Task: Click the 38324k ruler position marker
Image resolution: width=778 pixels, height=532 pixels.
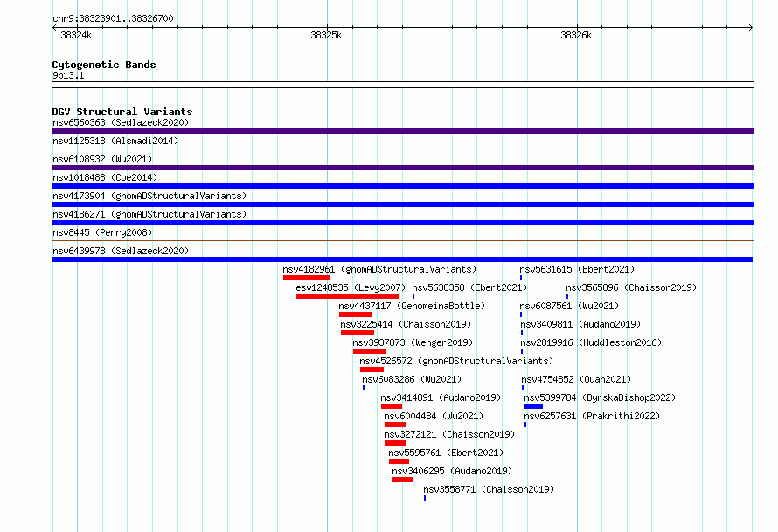Action: click(76, 35)
